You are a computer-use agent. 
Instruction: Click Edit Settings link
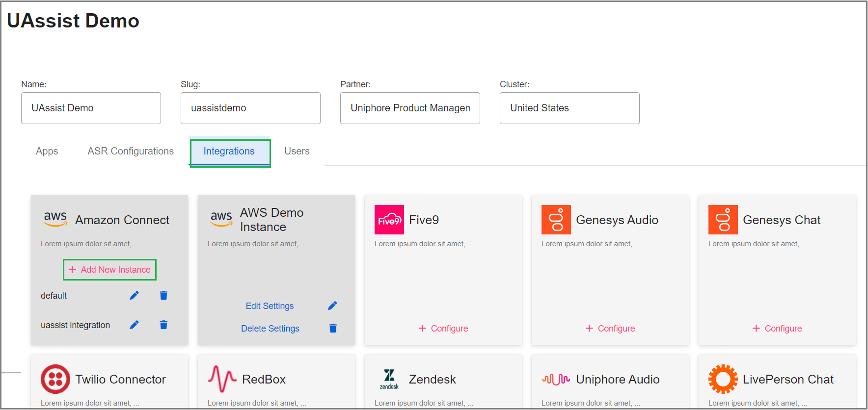(x=270, y=306)
